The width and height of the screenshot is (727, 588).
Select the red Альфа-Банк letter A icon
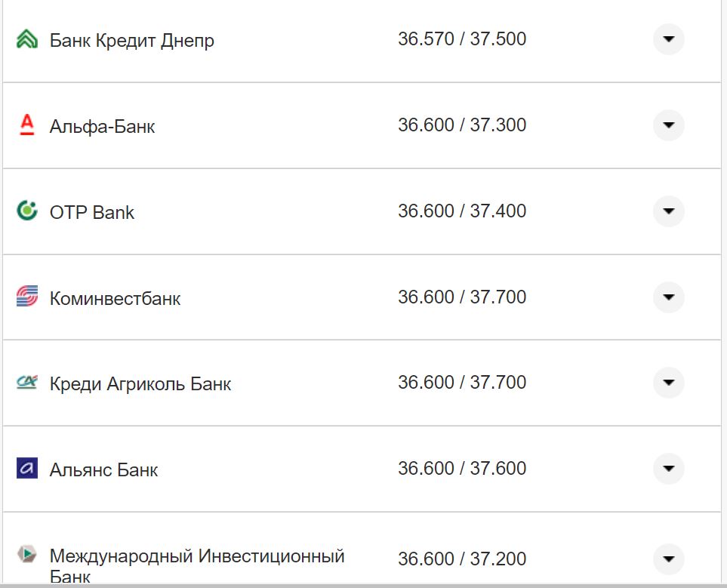coord(27,125)
